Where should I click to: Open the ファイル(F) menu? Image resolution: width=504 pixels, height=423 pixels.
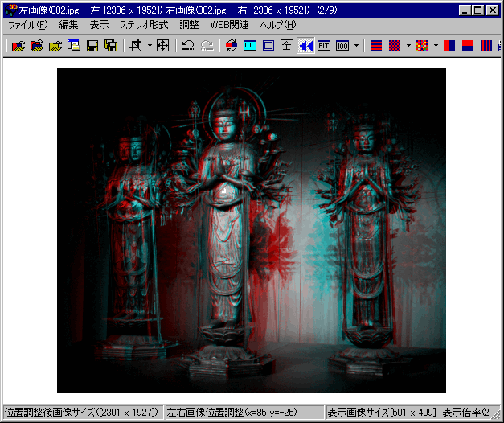click(x=27, y=25)
